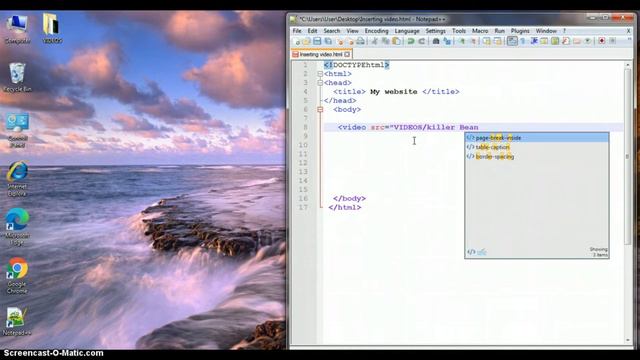
Task: Open the Run menu
Action: point(500,31)
